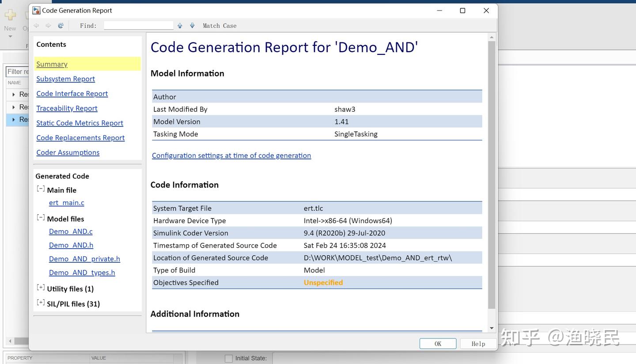This screenshot has width=636, height=364.
Task: Open configuration settings at time of code generation
Action: pyautogui.click(x=231, y=155)
